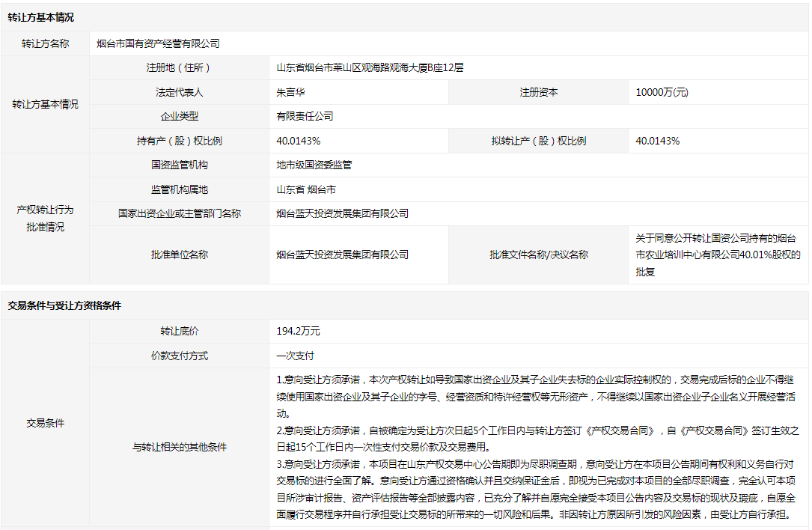The width and height of the screenshot is (812, 530).
Task: Click the 持有产(股)权比例 label
Action: (179, 141)
